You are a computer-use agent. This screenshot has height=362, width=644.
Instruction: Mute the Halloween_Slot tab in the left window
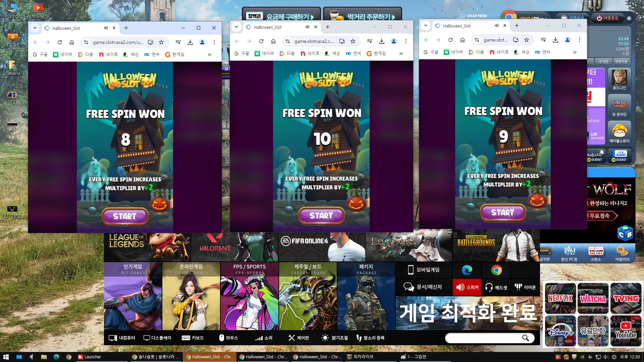(x=106, y=28)
